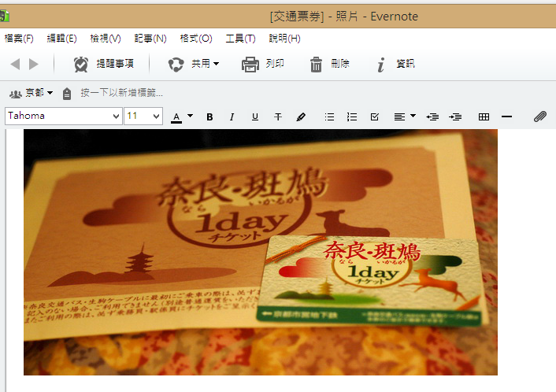Click the text alignment icon
The width and height of the screenshot is (556, 392).
click(x=399, y=117)
